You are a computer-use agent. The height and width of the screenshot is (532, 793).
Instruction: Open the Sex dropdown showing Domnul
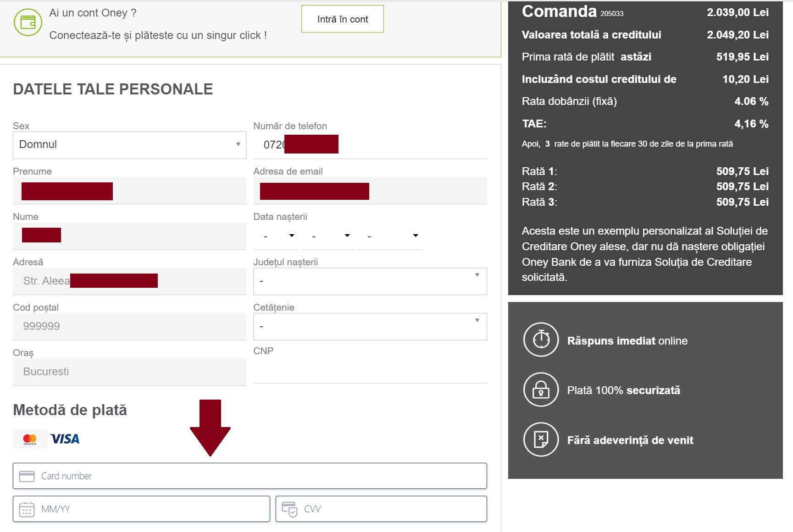click(129, 145)
